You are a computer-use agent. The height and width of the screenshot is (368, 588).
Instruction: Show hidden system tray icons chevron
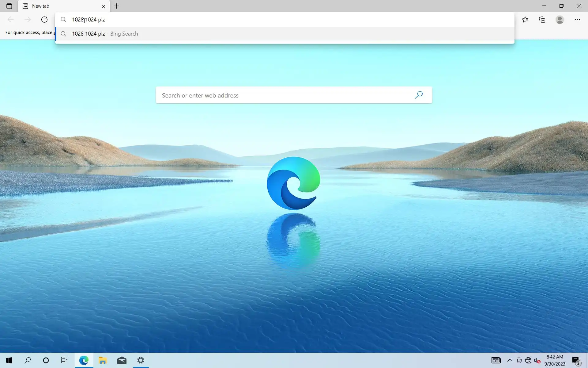pyautogui.click(x=510, y=360)
